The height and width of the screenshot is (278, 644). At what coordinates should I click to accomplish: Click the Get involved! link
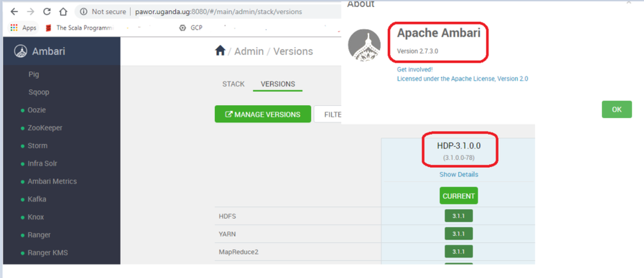click(415, 70)
